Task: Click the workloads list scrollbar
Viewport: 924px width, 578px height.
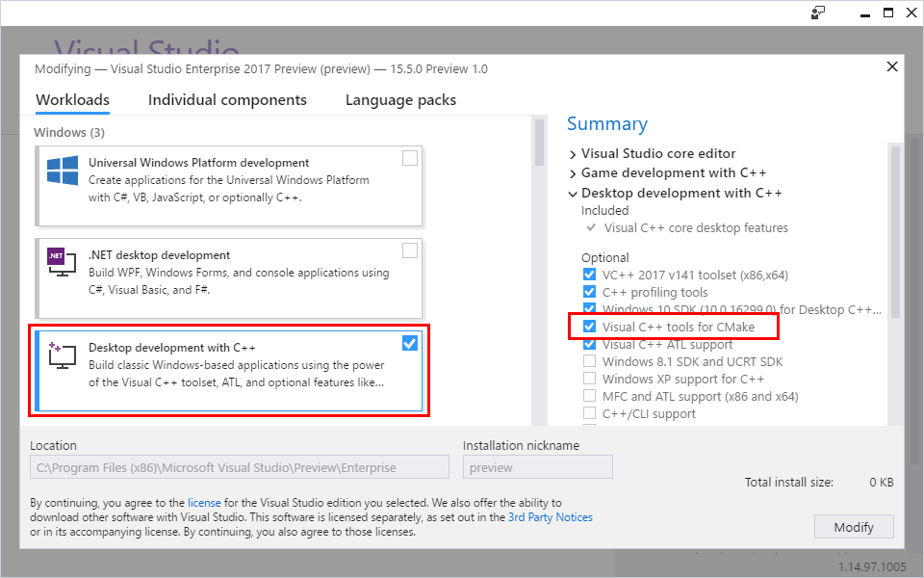Action: [539, 143]
